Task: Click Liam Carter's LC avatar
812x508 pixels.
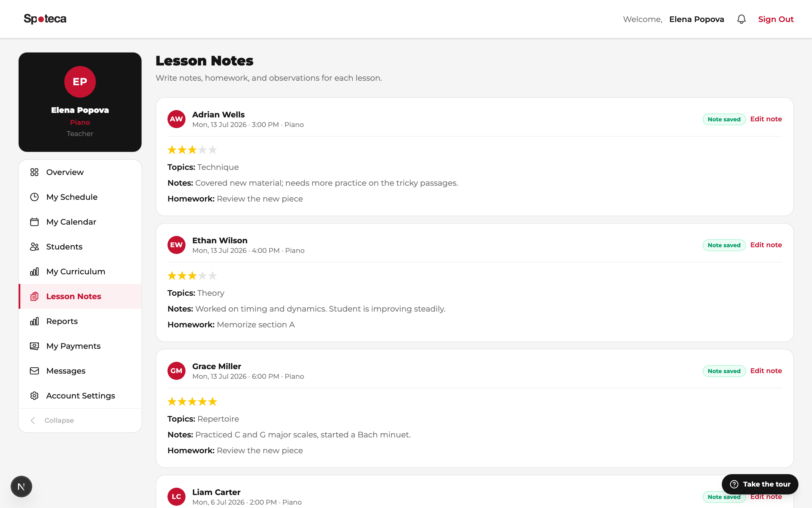Action: [x=176, y=497]
